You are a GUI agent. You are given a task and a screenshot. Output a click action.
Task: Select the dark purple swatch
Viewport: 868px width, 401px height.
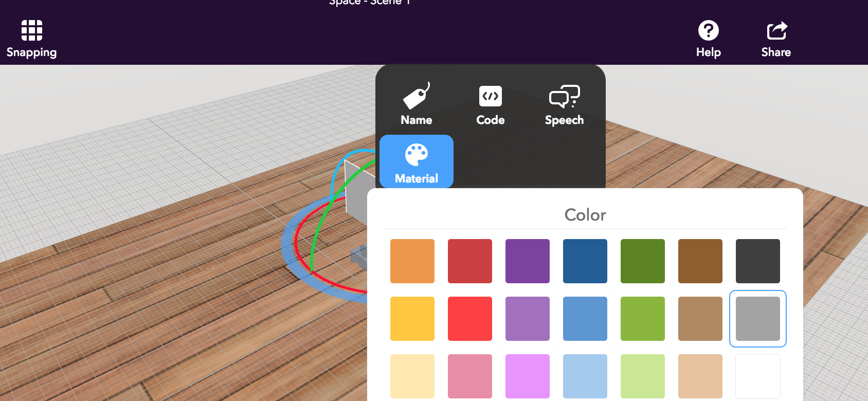(528, 261)
